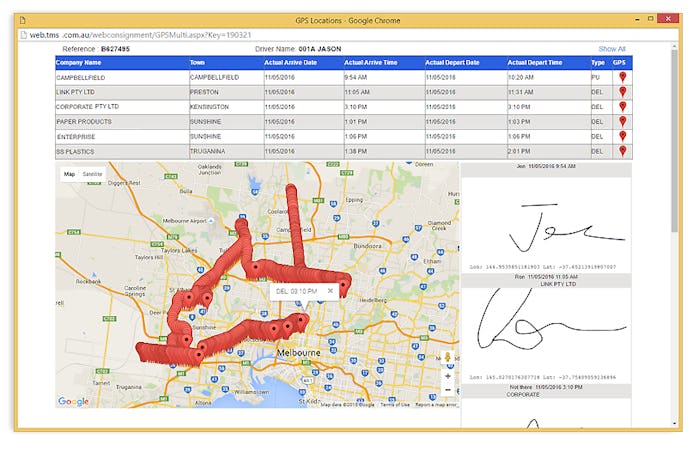Click the reference number B627495

115,49
